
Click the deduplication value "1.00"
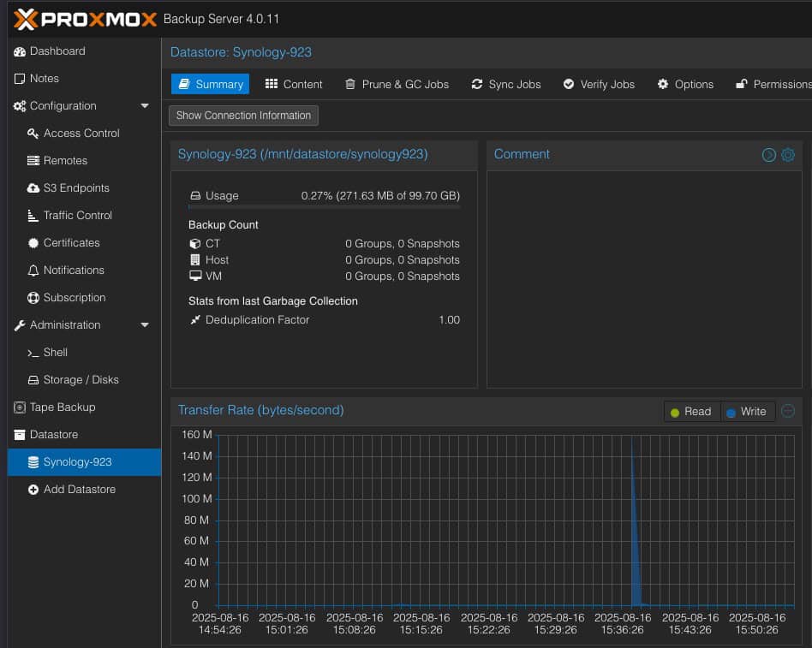450,320
